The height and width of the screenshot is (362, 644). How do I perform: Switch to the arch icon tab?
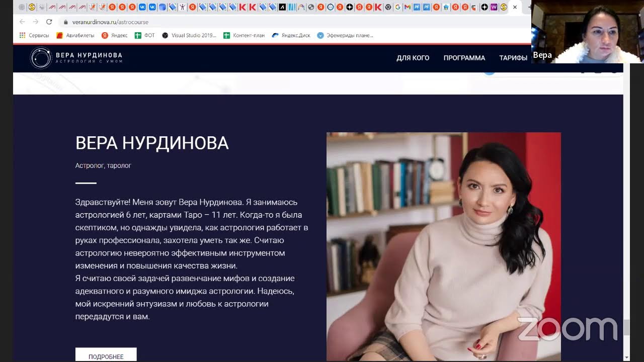(301, 7)
